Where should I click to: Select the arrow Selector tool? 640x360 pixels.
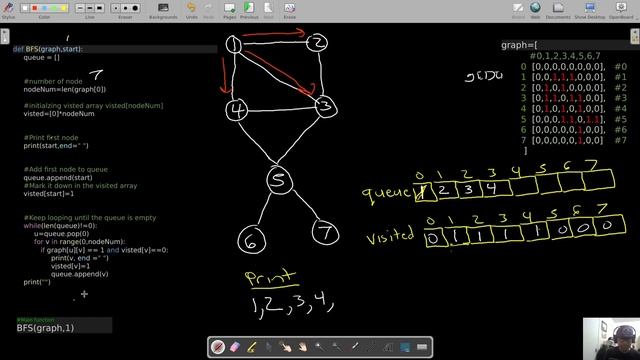click(269, 347)
